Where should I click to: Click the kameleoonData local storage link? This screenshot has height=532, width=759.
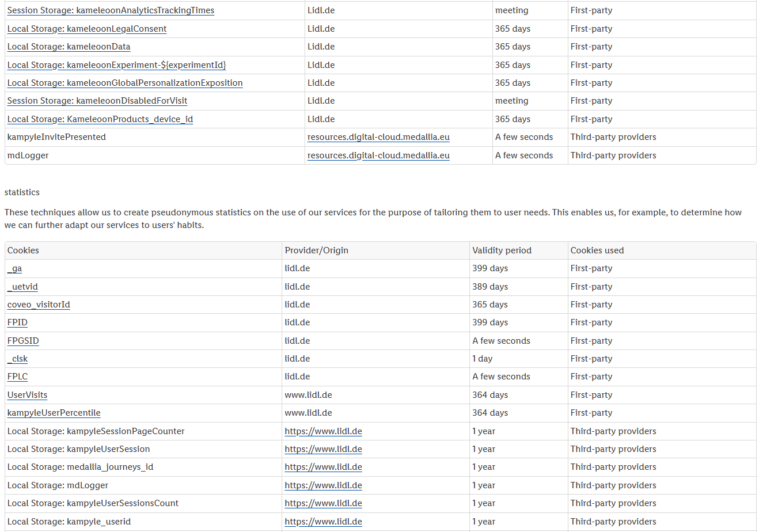pyautogui.click(x=69, y=47)
